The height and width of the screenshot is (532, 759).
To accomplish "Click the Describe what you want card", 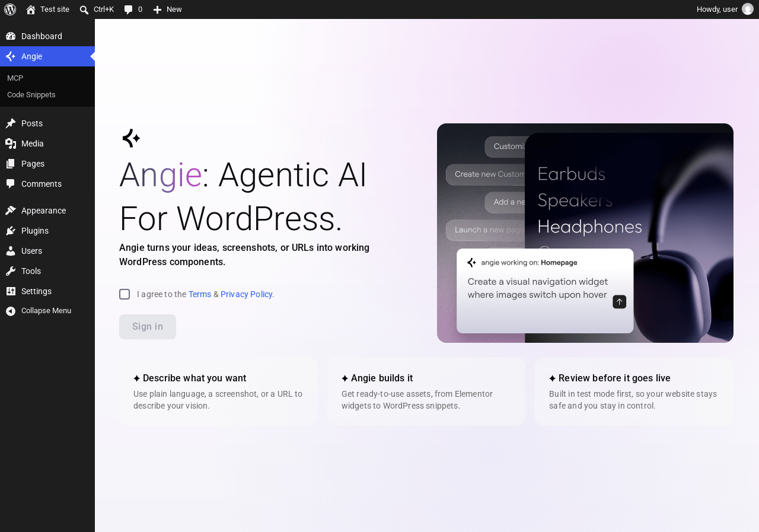I will click(218, 391).
